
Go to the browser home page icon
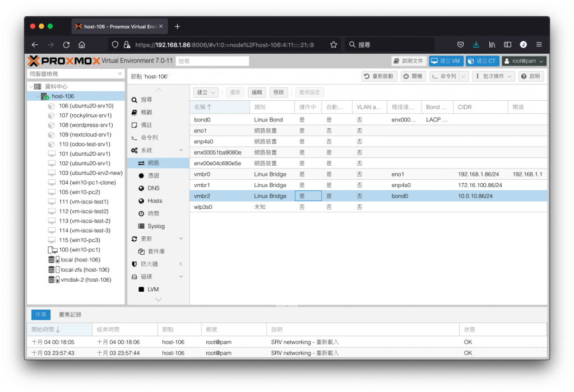(82, 45)
